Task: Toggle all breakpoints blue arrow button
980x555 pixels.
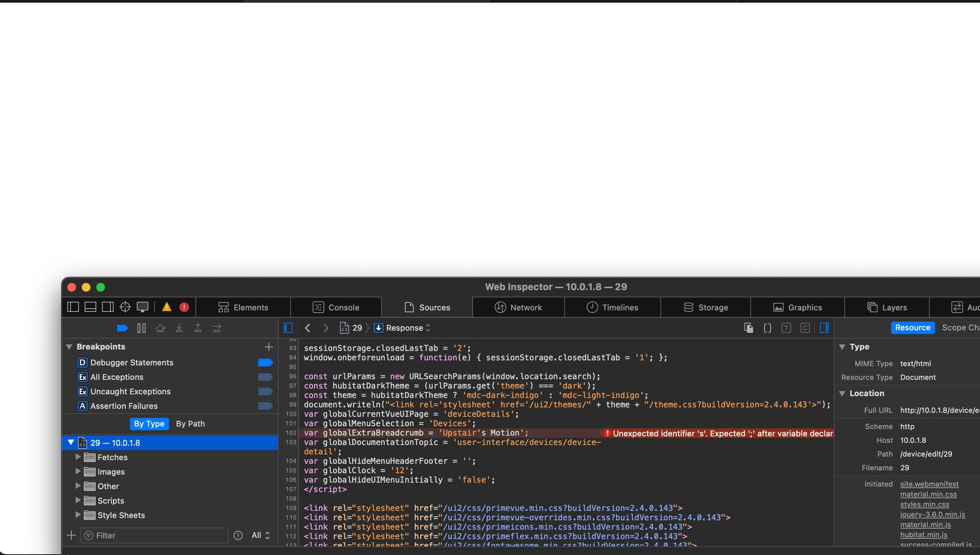Action: pyautogui.click(x=122, y=328)
